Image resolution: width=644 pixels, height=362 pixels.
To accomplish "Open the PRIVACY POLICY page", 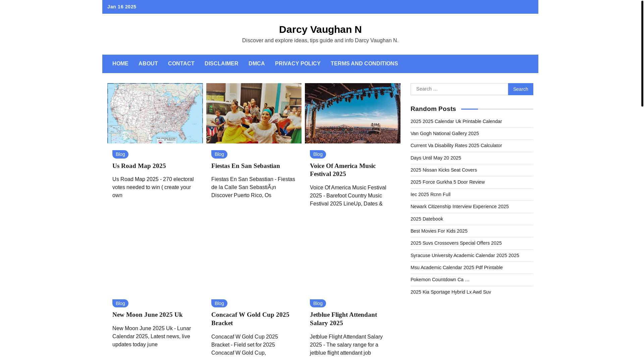I will coord(298,64).
